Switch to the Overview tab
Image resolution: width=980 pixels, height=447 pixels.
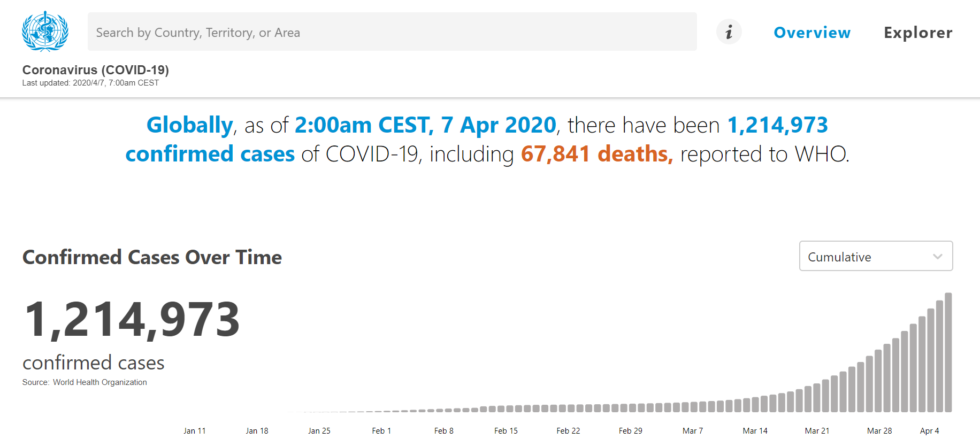(812, 33)
